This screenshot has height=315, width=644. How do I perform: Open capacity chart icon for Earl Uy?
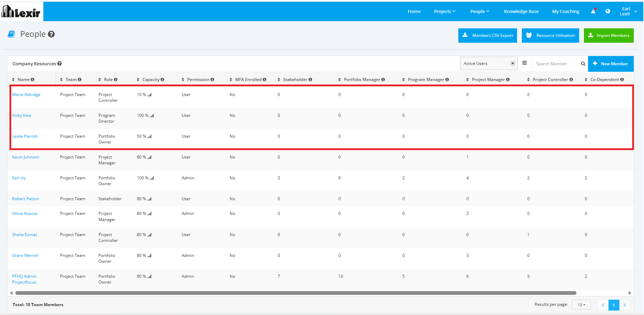(152, 178)
